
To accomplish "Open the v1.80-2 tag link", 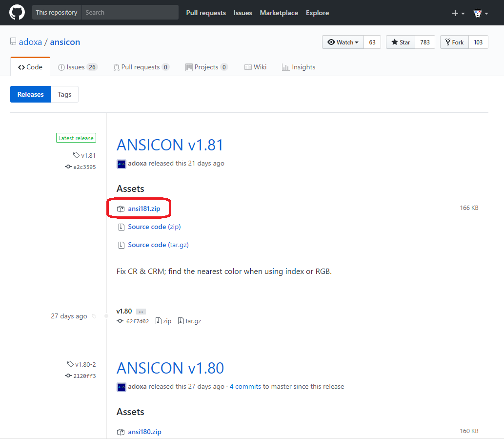I will (81, 364).
